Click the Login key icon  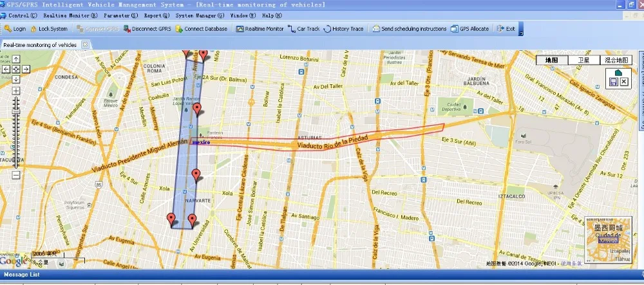pos(7,29)
